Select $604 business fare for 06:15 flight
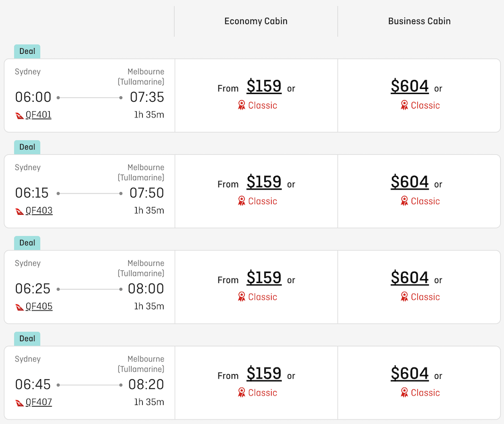 coord(409,182)
